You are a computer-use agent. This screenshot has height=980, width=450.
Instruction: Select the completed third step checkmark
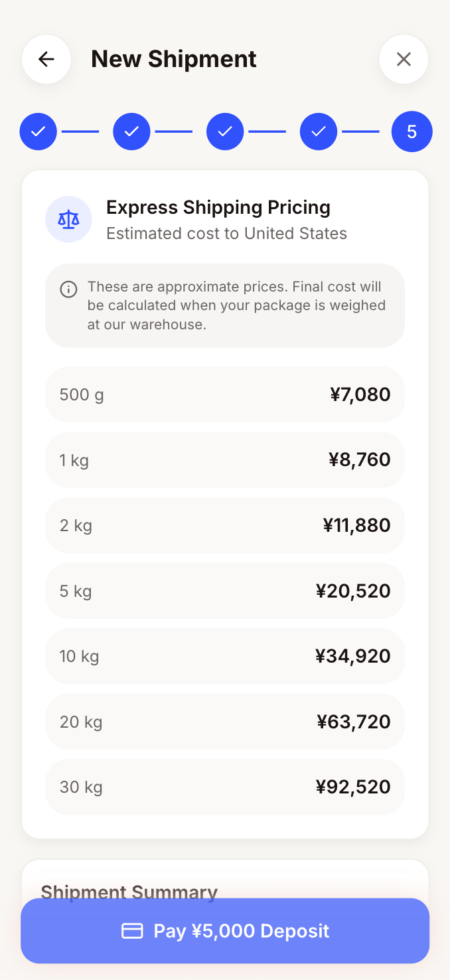(224, 131)
